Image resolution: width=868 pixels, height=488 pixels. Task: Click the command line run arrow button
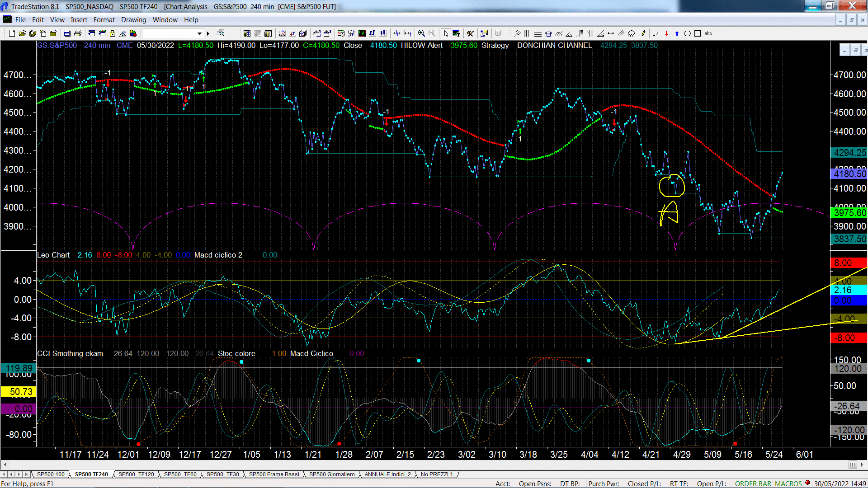point(208,33)
